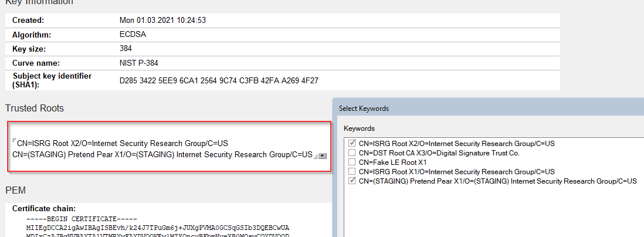
Task: Select the BEGIN CERTIFICATE line
Action: 81,218
